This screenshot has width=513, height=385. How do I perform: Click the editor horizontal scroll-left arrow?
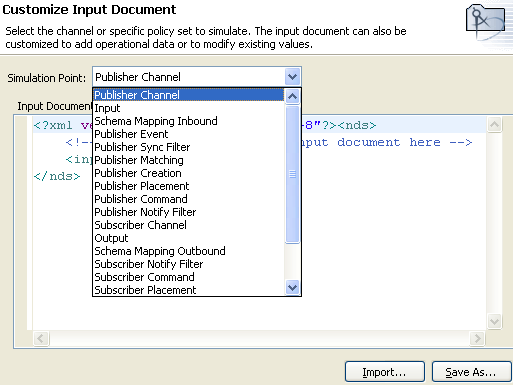click(x=41, y=339)
